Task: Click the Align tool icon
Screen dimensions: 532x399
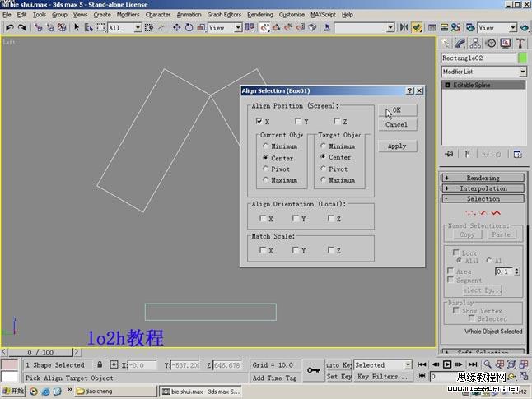Action: [417, 27]
